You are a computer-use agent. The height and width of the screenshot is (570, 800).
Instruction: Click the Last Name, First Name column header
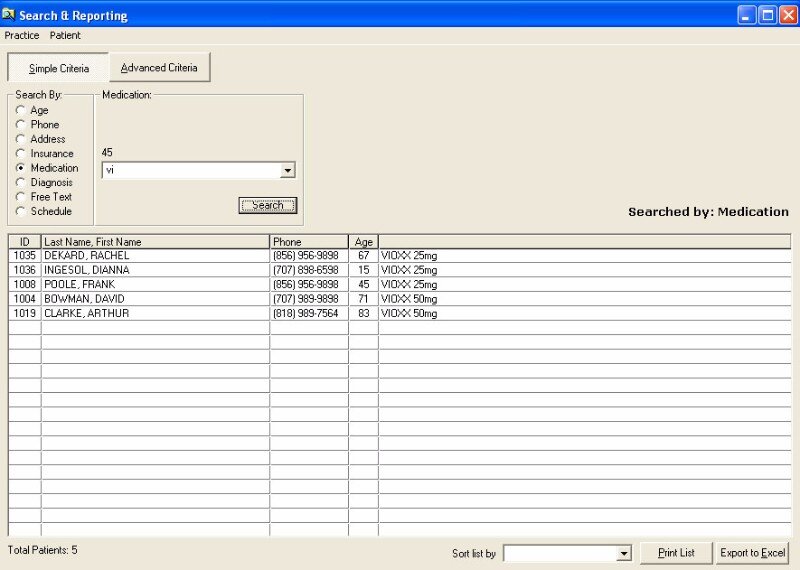pyautogui.click(x=155, y=242)
